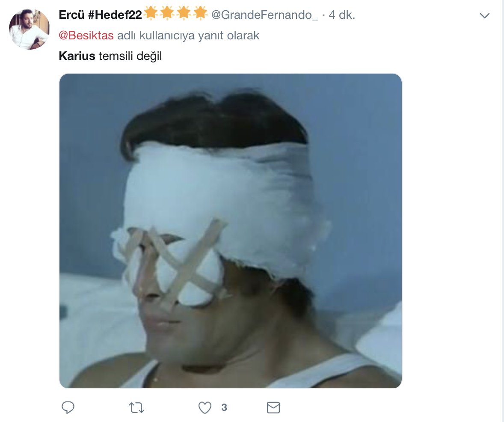The image size is (504, 422).
Task: Open the @GrandeFernando_ handle profile
Action: pos(265,15)
